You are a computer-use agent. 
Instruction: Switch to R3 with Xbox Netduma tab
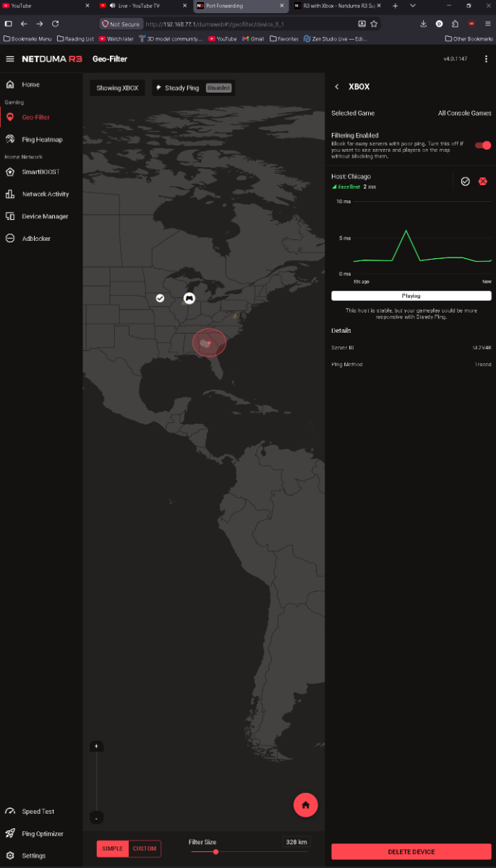pyautogui.click(x=337, y=6)
